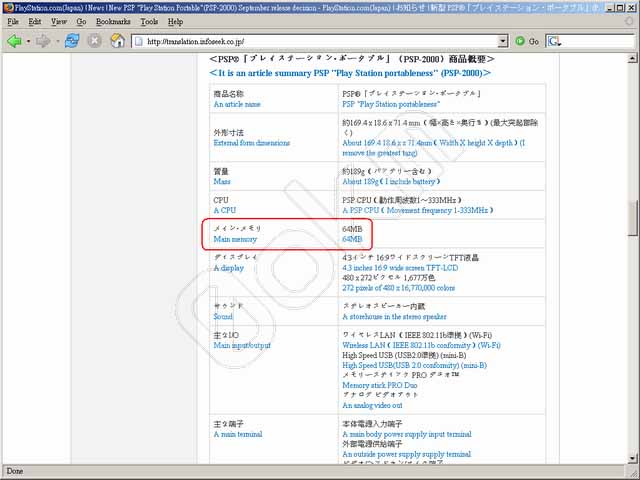Click 'Memory stick PRO Duo' text
This screenshot has width=640, height=480.
pos(380,385)
